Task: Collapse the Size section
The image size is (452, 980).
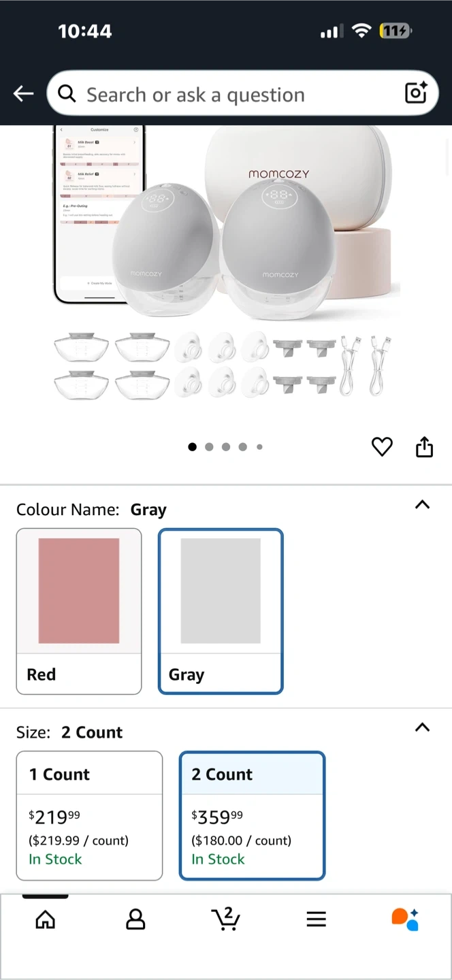Action: point(422,728)
